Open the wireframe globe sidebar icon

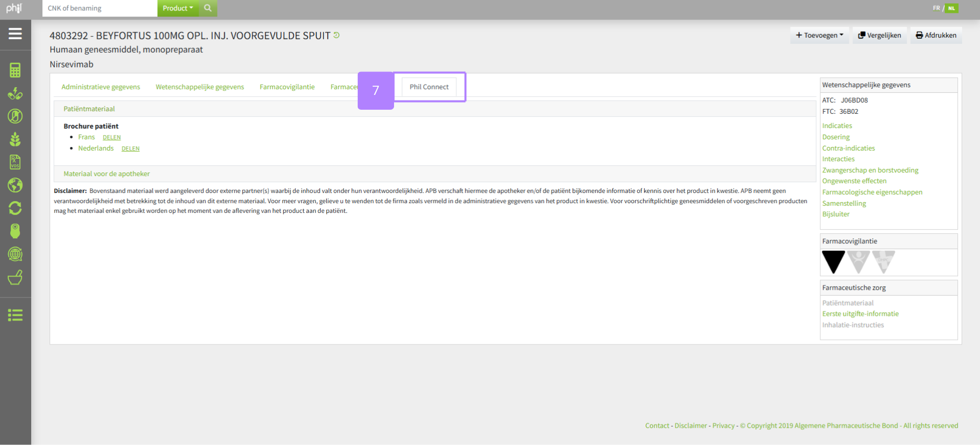tap(15, 254)
